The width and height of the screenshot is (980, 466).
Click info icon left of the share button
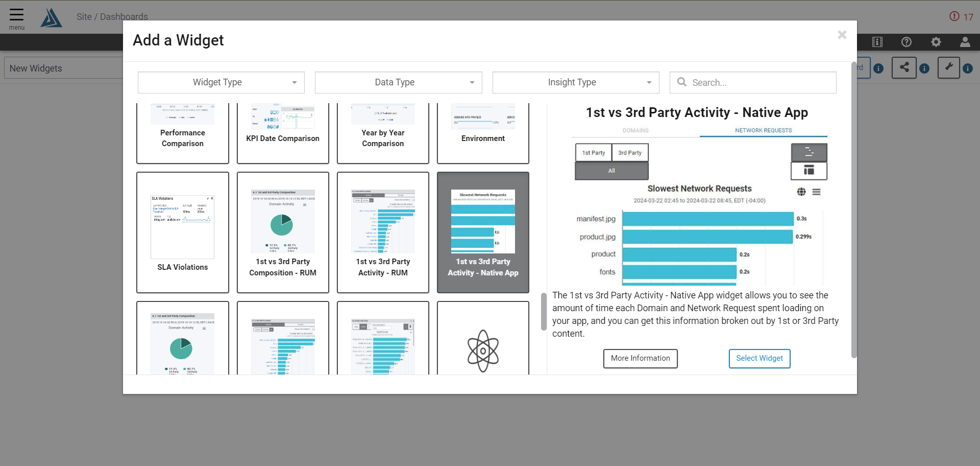(878, 68)
